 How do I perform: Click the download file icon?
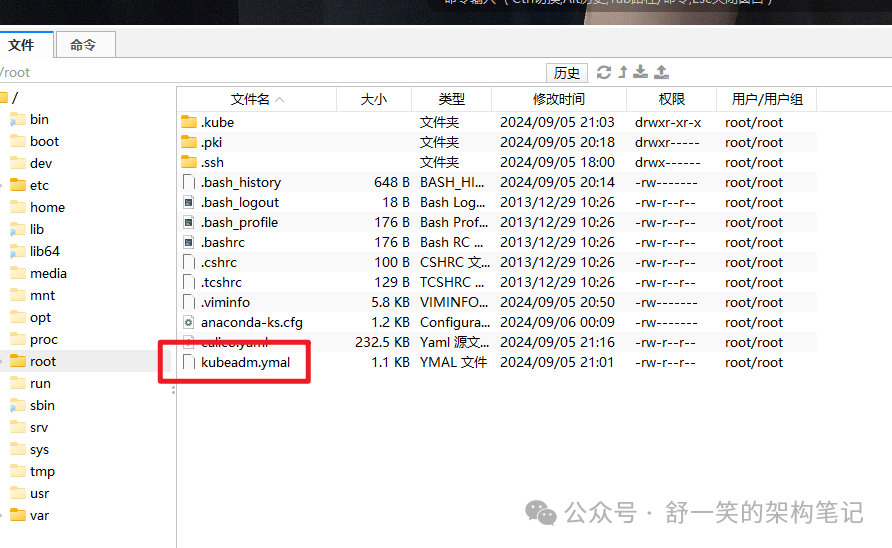(641, 72)
